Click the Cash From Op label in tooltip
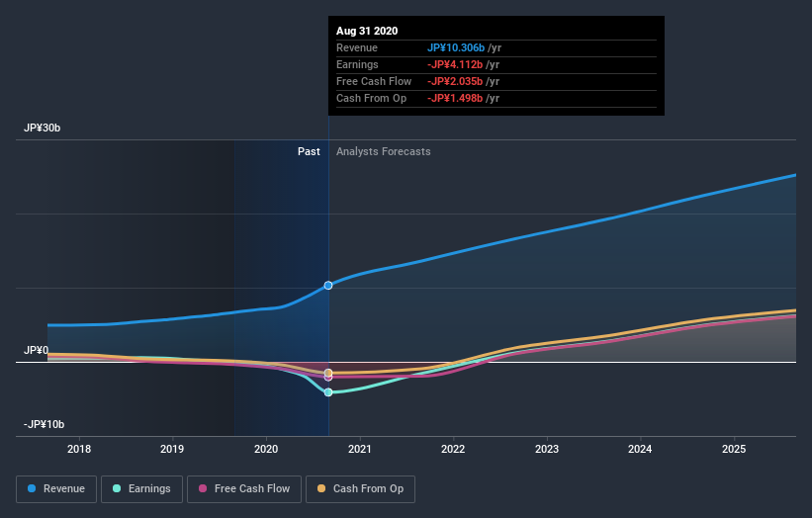 371,98
